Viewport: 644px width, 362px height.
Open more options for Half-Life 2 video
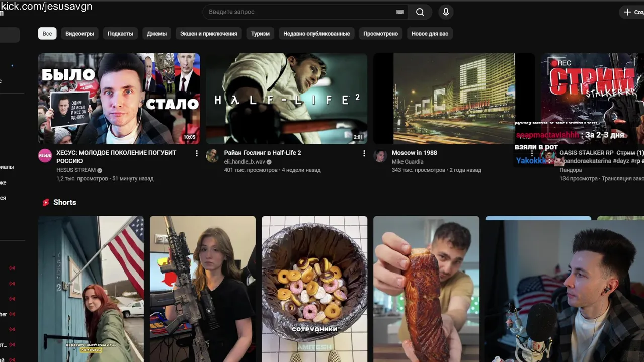364,153
